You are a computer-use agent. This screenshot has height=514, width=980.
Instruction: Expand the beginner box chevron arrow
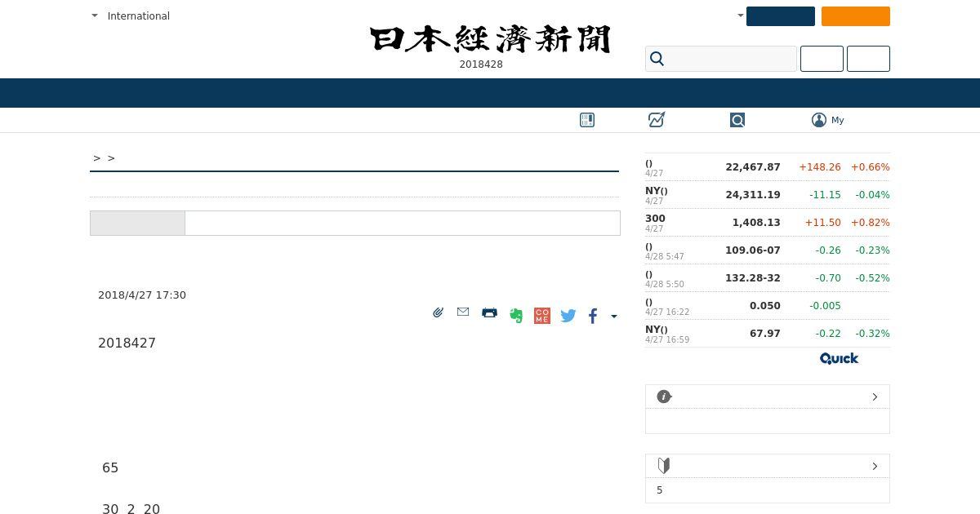875,466
